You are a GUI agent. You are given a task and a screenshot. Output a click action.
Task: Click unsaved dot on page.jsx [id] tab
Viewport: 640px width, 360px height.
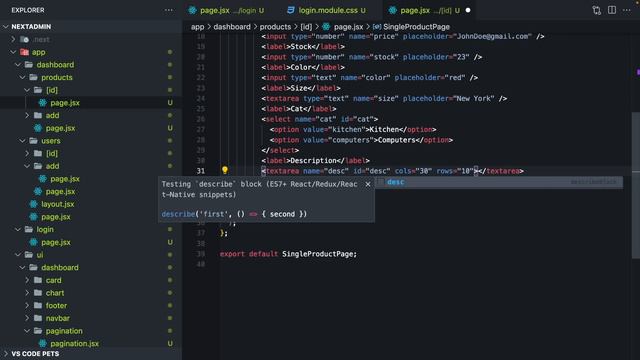[468, 10]
